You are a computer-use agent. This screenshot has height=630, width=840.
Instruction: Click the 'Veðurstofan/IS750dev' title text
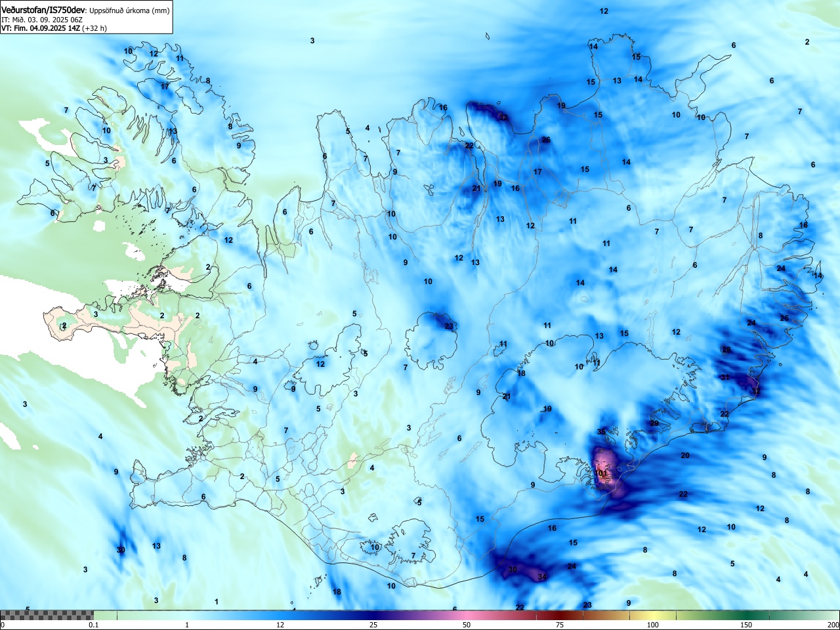tap(44, 10)
